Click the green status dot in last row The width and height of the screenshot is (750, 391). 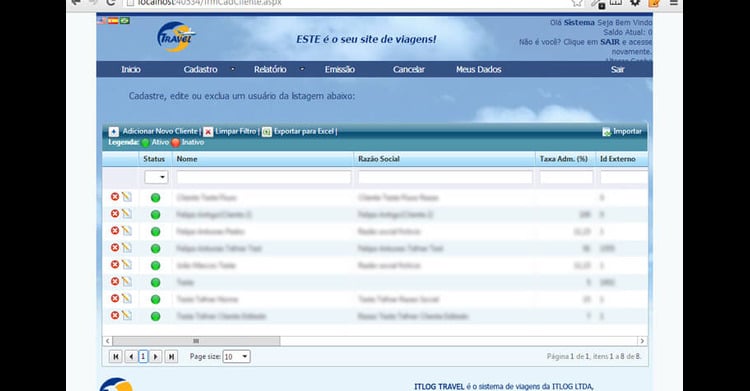[x=155, y=316]
